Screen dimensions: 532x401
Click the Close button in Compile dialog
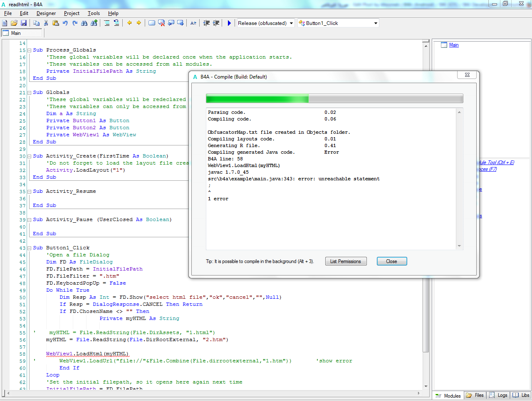coord(391,261)
